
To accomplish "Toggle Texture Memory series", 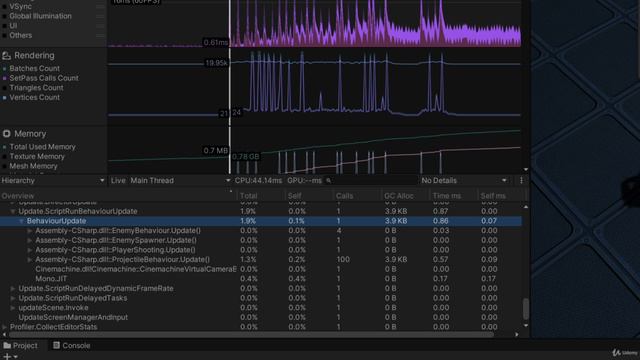I will (4, 157).
